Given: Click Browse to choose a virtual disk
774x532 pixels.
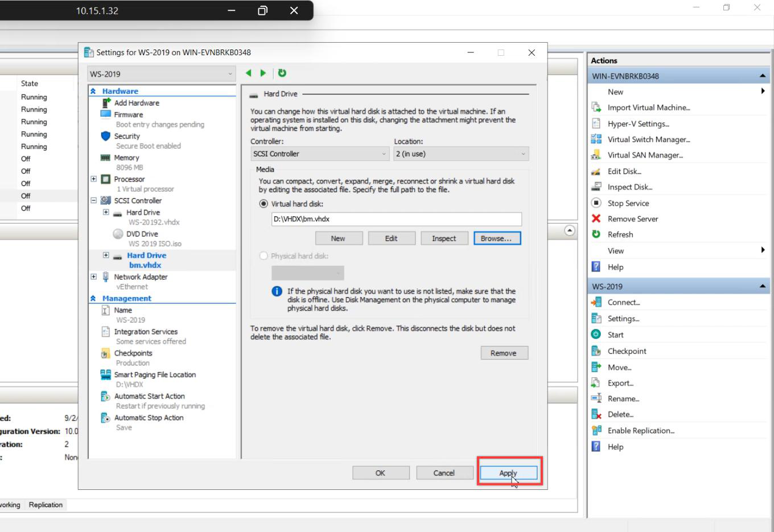Looking at the screenshot, I should pos(497,238).
